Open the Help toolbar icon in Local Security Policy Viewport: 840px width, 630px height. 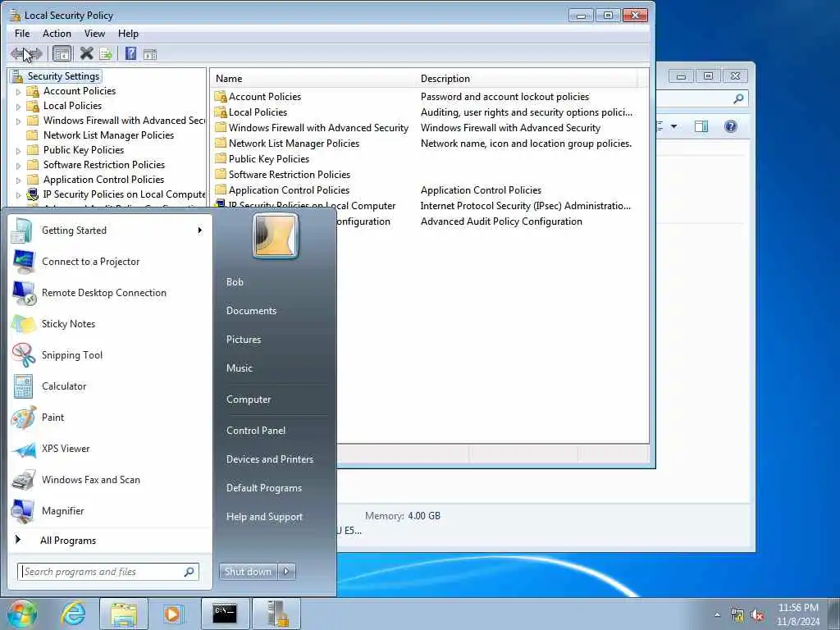tap(130, 53)
